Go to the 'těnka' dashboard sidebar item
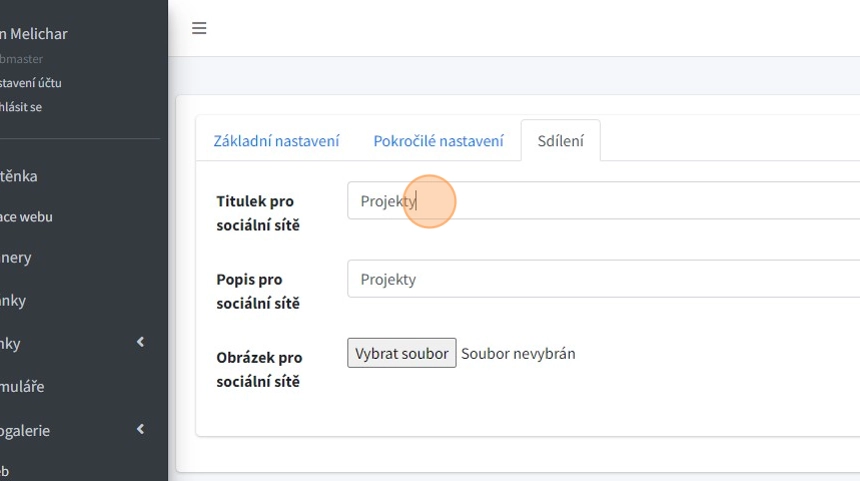This screenshot has width=860, height=481. click(19, 176)
